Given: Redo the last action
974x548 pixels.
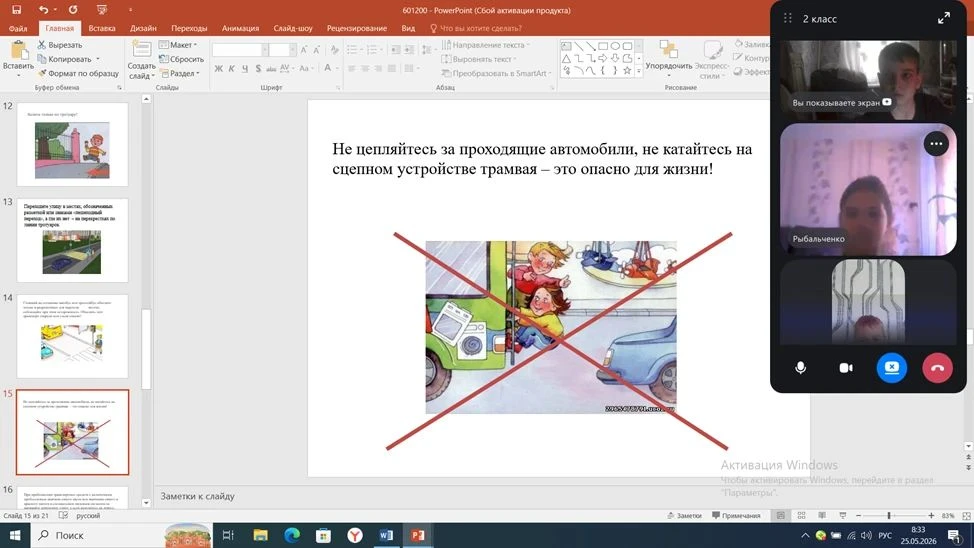Looking at the screenshot, I should coord(73,10).
